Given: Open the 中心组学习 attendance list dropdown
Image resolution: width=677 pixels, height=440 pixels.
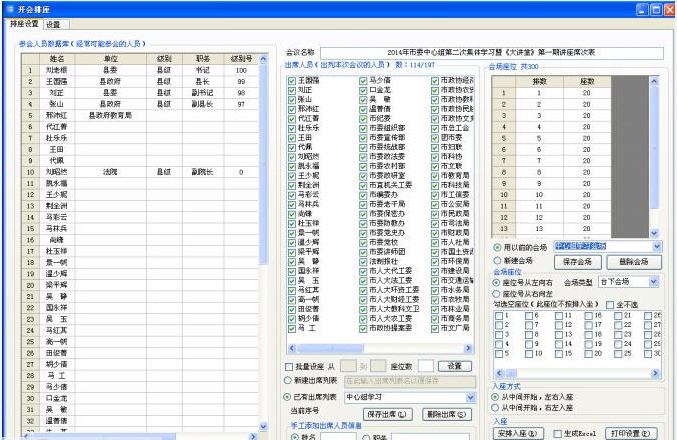Looking at the screenshot, I should (472, 397).
